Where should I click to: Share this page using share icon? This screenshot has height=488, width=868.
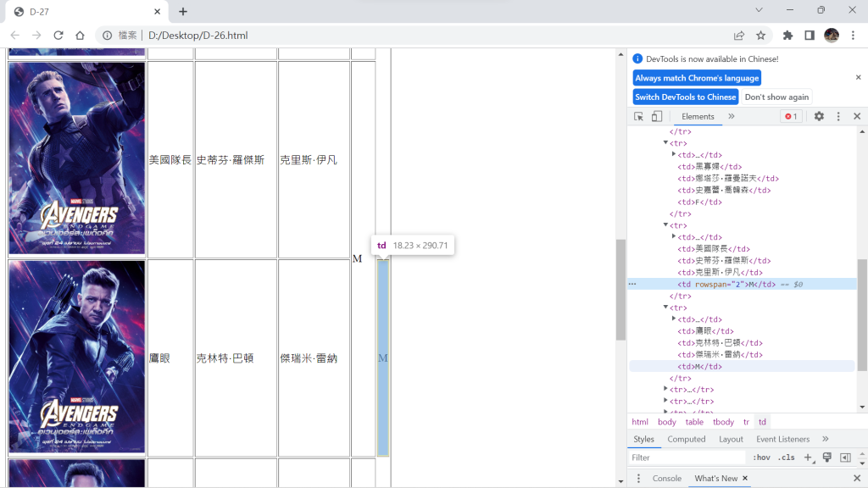[739, 36]
